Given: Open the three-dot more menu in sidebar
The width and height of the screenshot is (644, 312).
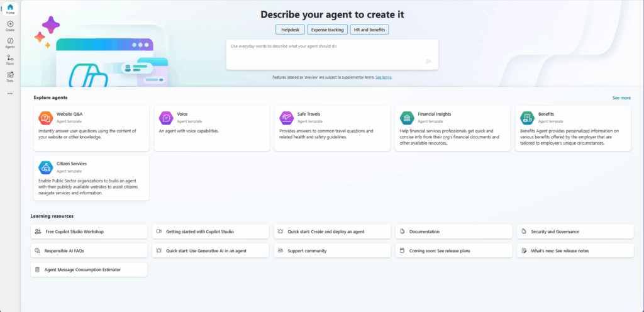Looking at the screenshot, I should point(10,94).
